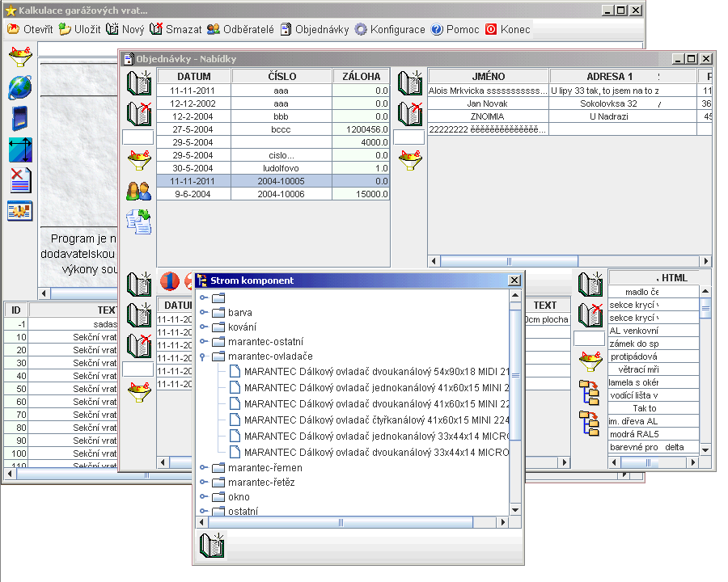This screenshot has height=582, width=728.
Task: Delete customer using red-X book icon beside JMÉNO table
Action: pos(410,114)
